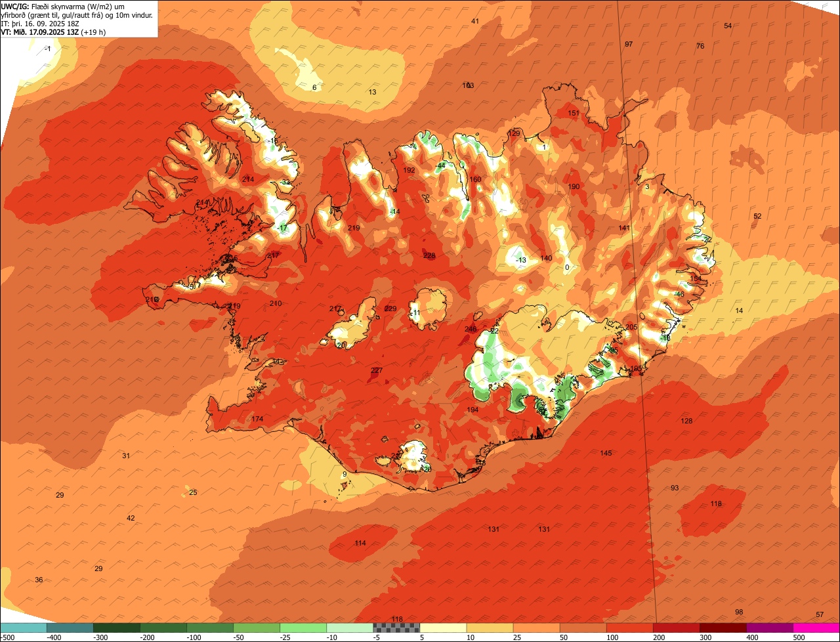Click the map value 228

(x=429, y=256)
